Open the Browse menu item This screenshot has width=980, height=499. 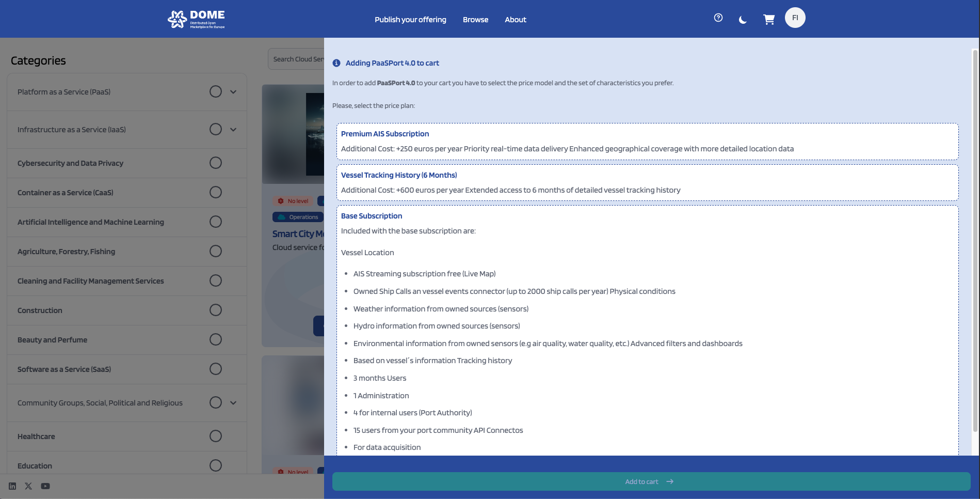(x=475, y=20)
